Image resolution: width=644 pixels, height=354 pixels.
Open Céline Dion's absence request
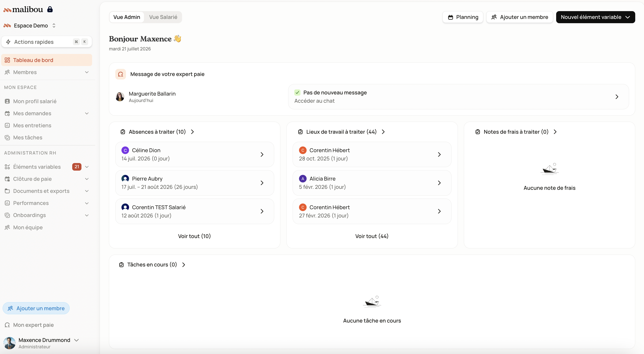point(194,154)
